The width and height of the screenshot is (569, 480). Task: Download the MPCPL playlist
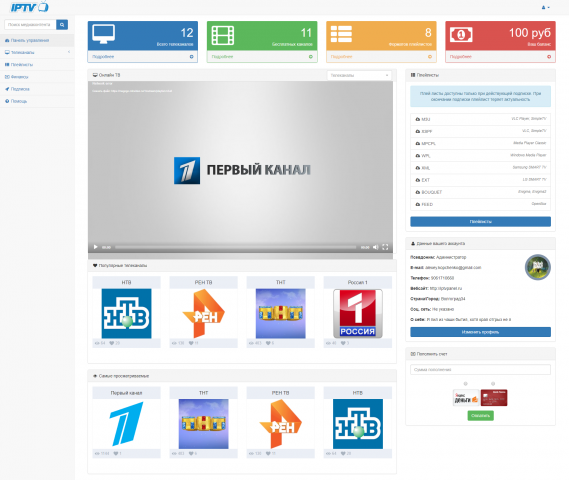coord(480,143)
